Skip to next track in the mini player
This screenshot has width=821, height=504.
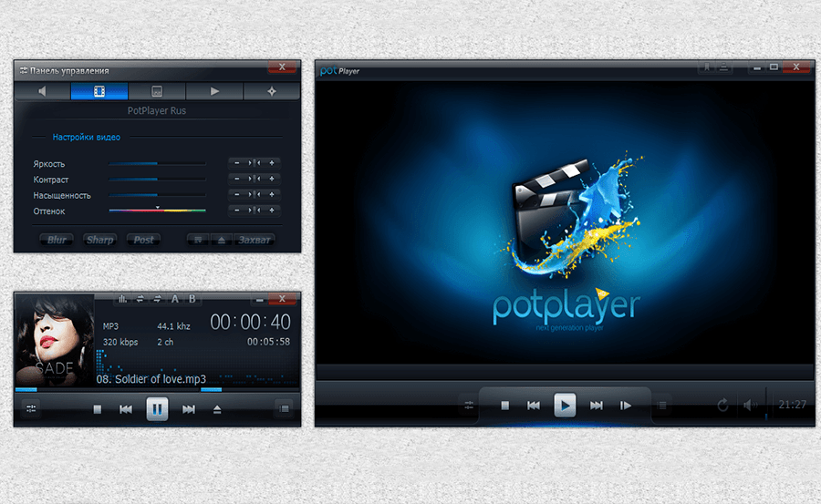point(189,409)
